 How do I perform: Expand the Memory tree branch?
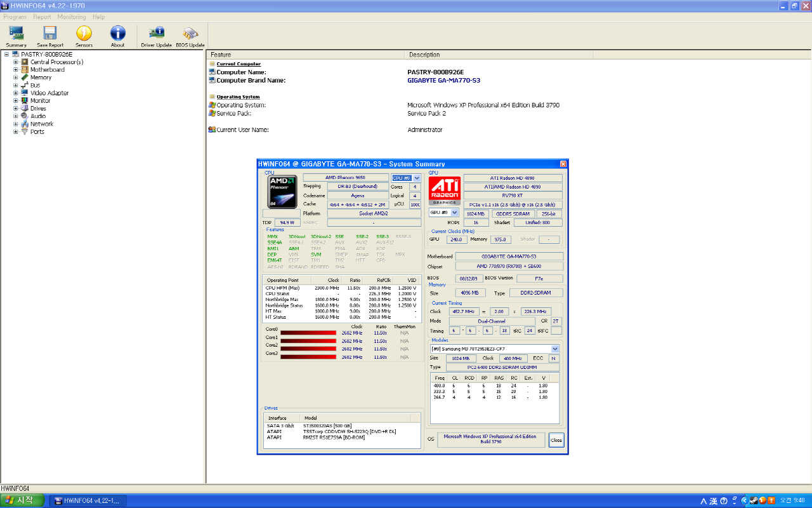tap(16, 77)
